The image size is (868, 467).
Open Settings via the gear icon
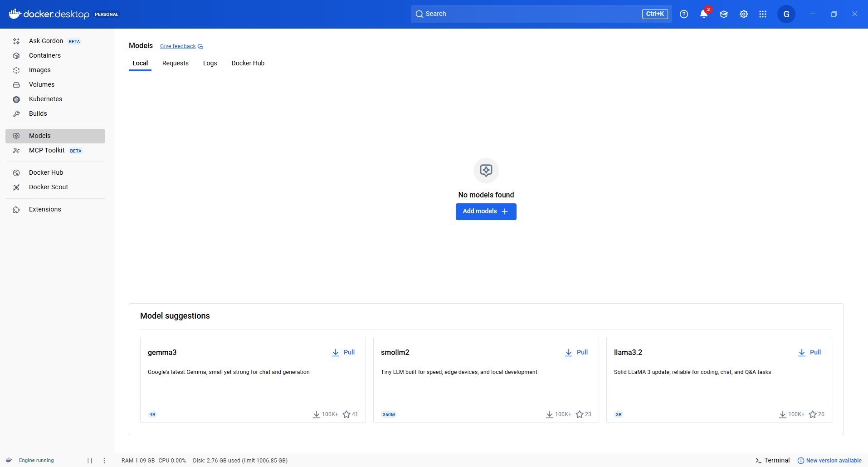[x=744, y=14]
